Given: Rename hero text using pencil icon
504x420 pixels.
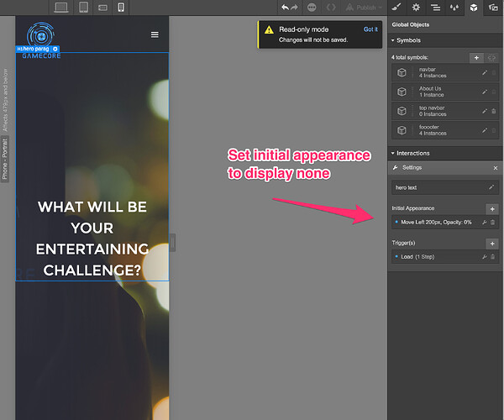Looking at the screenshot, I should tap(491, 187).
